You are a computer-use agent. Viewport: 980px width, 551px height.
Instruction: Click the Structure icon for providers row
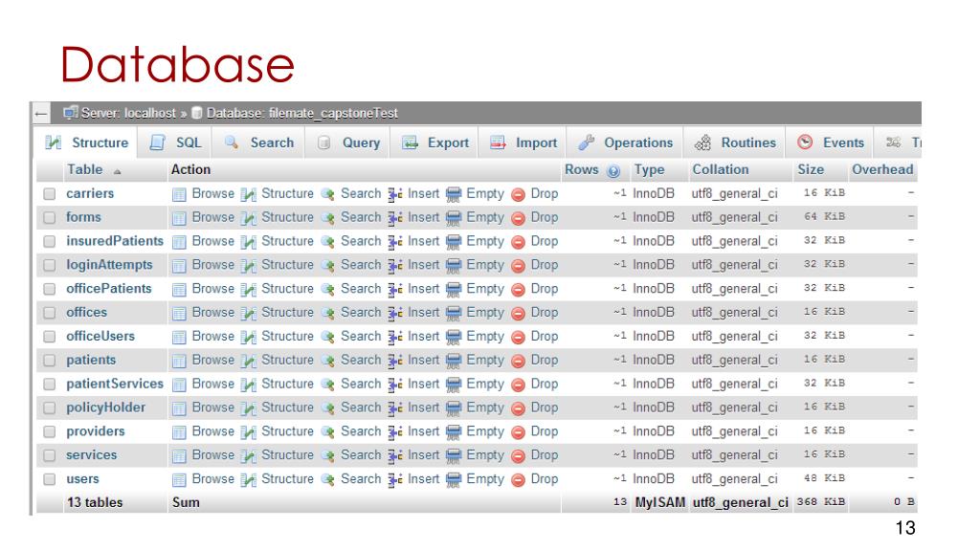(248, 431)
